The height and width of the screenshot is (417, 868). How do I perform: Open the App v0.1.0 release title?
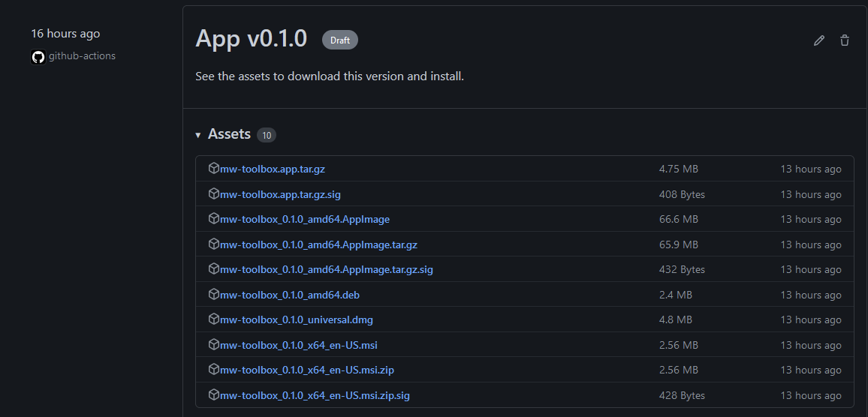coord(251,38)
